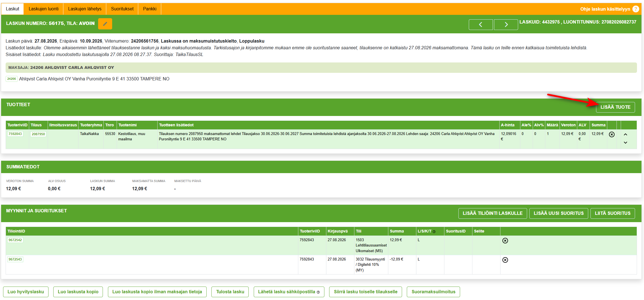
Task: Click Lähetä lasku sähköpostilla button
Action: (289, 292)
